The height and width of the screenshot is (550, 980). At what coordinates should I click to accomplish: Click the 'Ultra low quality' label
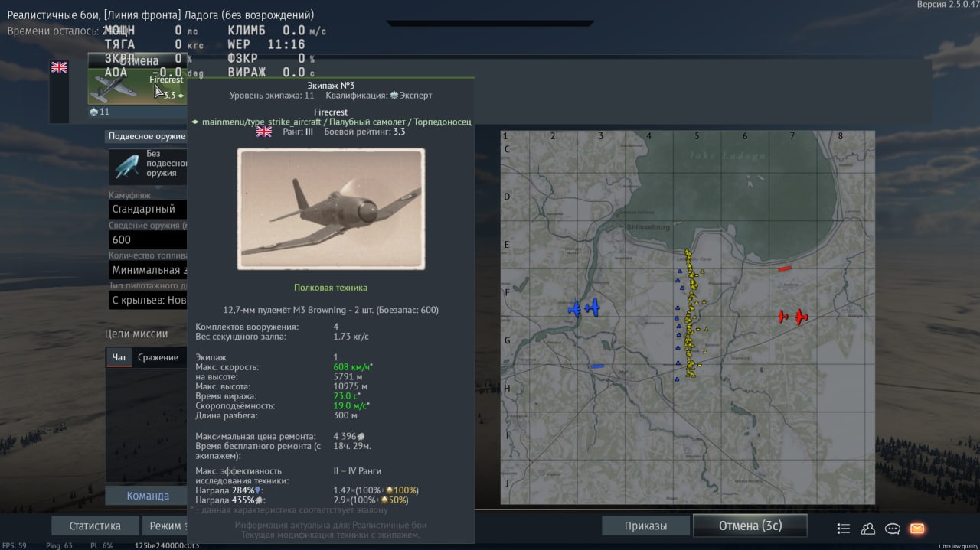pyautogui.click(x=959, y=546)
